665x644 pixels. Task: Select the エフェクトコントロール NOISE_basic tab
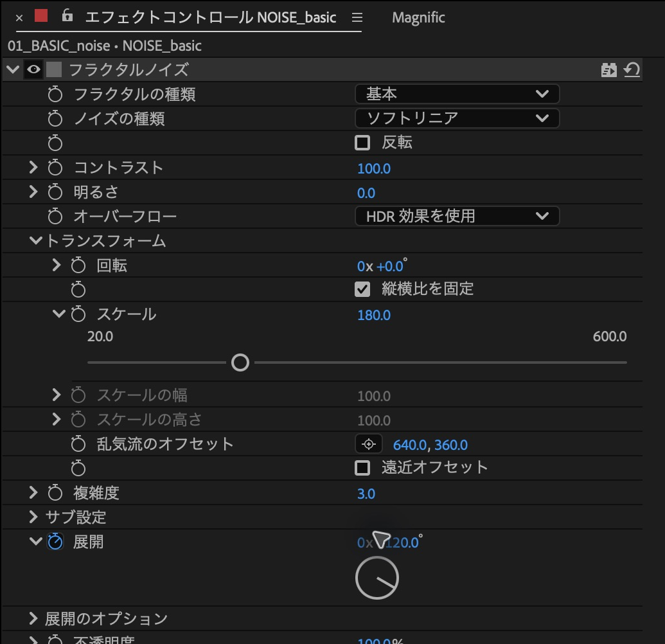pos(211,17)
